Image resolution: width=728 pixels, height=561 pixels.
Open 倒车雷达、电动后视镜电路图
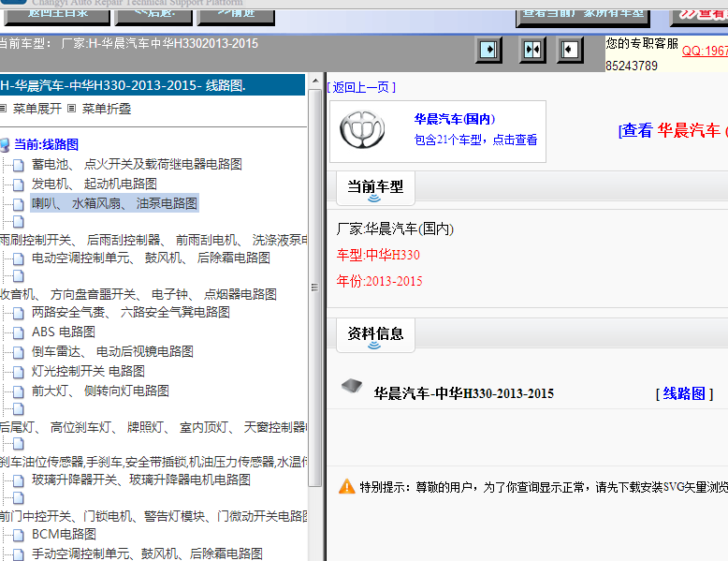click(112, 351)
